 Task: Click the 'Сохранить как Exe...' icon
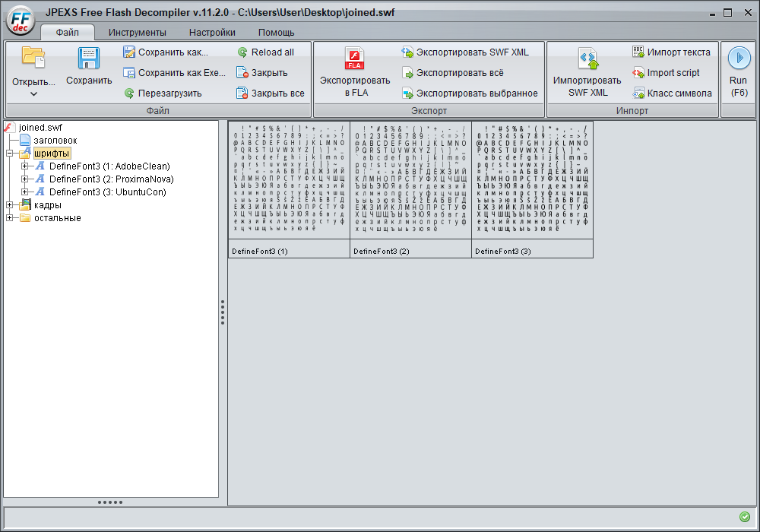(129, 73)
